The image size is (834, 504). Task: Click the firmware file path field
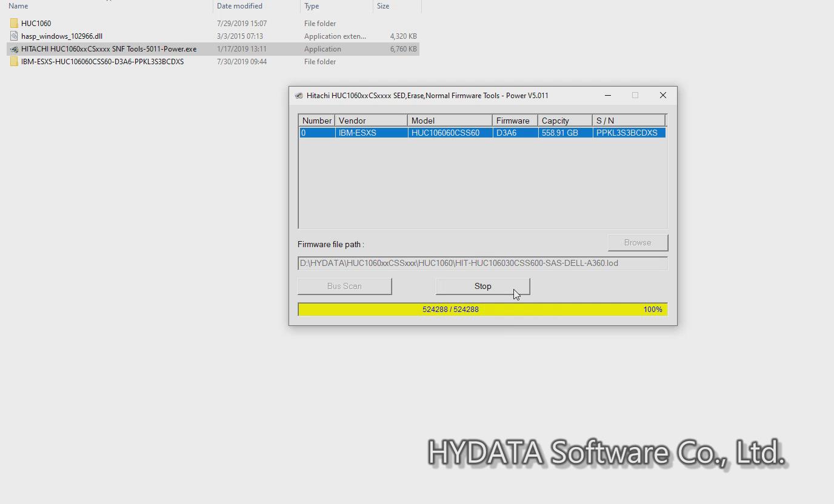(x=482, y=264)
